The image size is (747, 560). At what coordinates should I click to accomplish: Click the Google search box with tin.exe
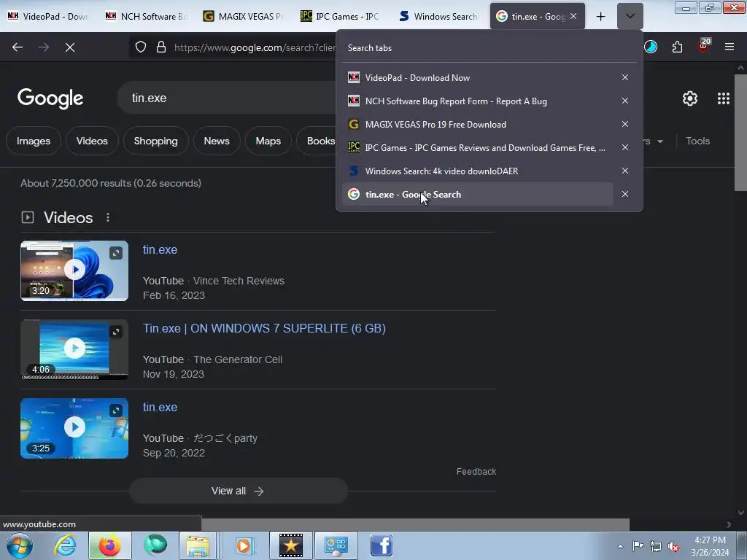(x=228, y=98)
